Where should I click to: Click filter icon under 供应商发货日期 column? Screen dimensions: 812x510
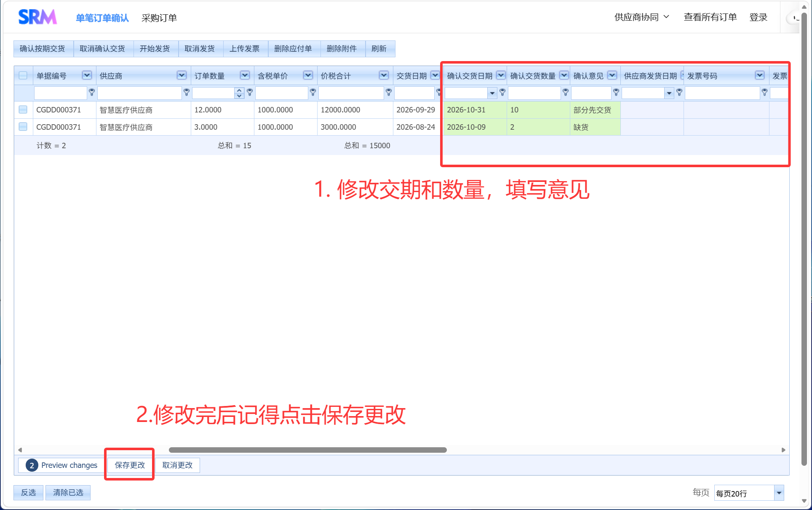679,92
